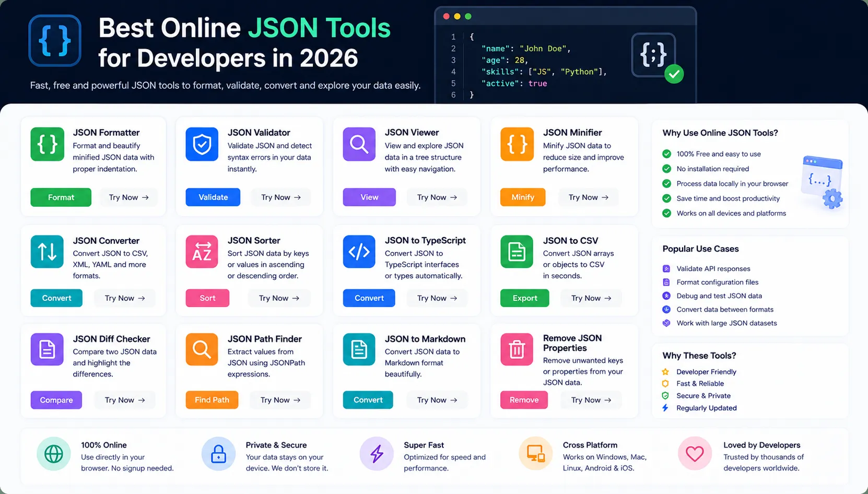
Task: Click the JSON Minifier orange braces icon
Action: click(517, 144)
